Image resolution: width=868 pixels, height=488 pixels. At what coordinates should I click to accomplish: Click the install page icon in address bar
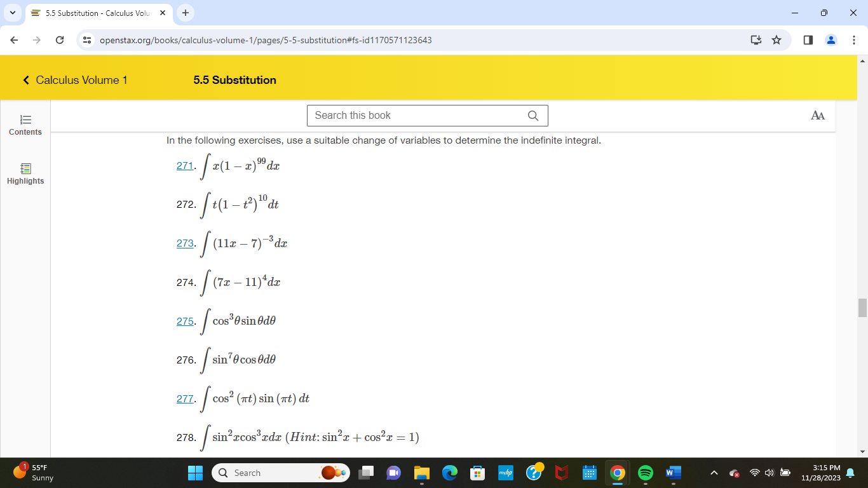[756, 39]
